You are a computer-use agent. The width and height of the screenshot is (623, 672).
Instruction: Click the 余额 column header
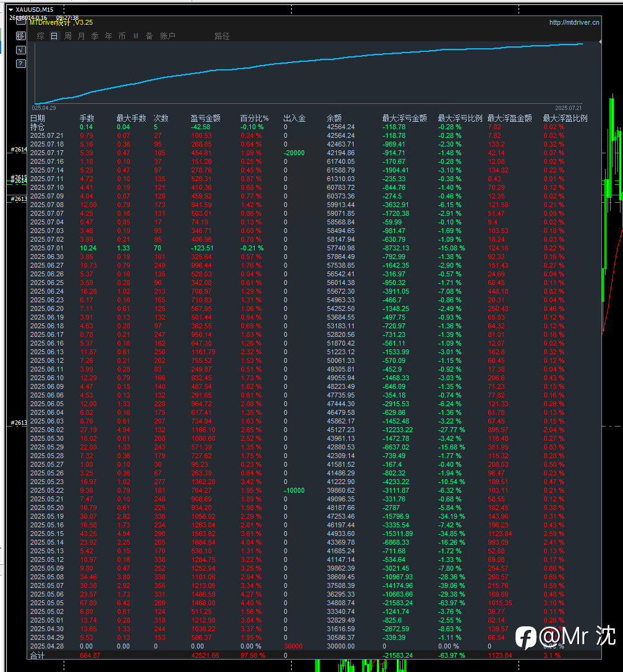334,118
